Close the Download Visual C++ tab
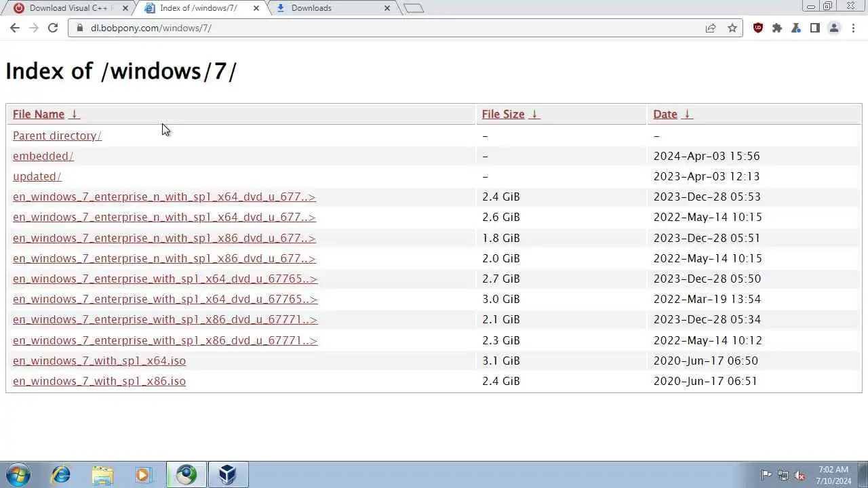868x488 pixels. 125,8
